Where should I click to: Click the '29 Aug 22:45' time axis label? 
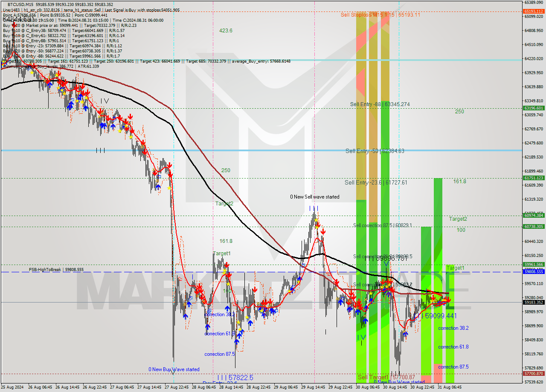[340, 387]
